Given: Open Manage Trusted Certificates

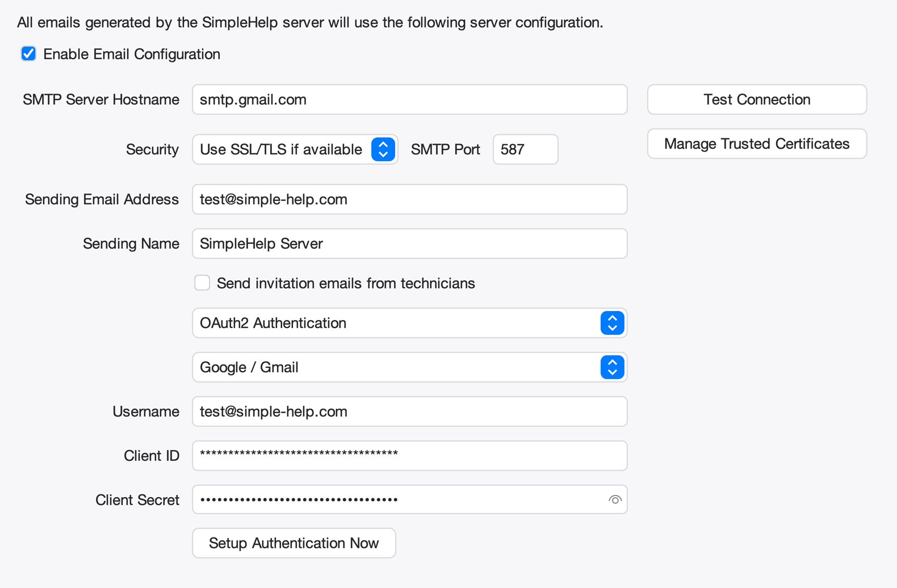Looking at the screenshot, I should pos(757,144).
